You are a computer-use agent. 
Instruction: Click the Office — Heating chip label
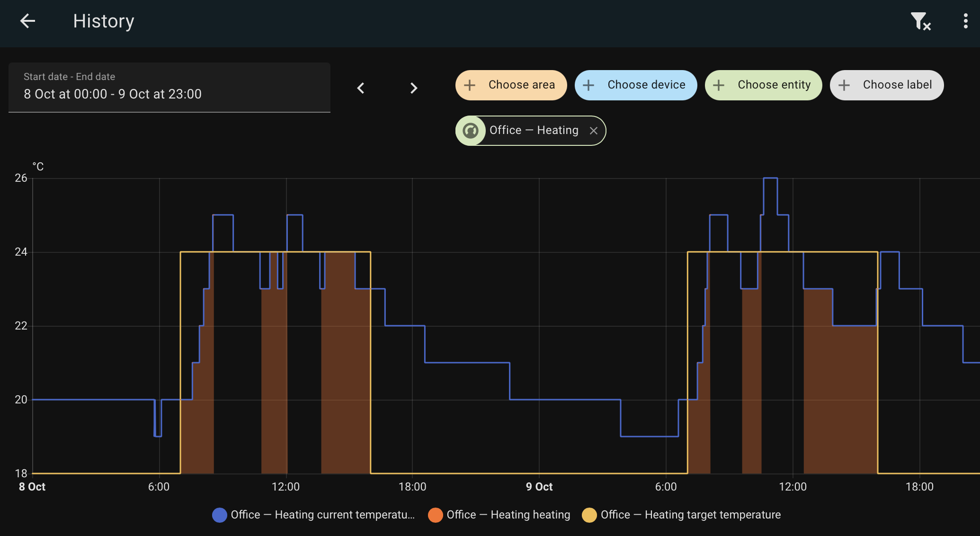[x=534, y=131]
